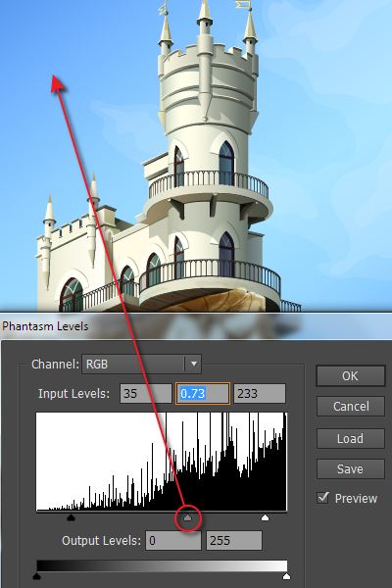Click the white output levels slider handle
The width and height of the screenshot is (392, 588).
[x=286, y=576]
